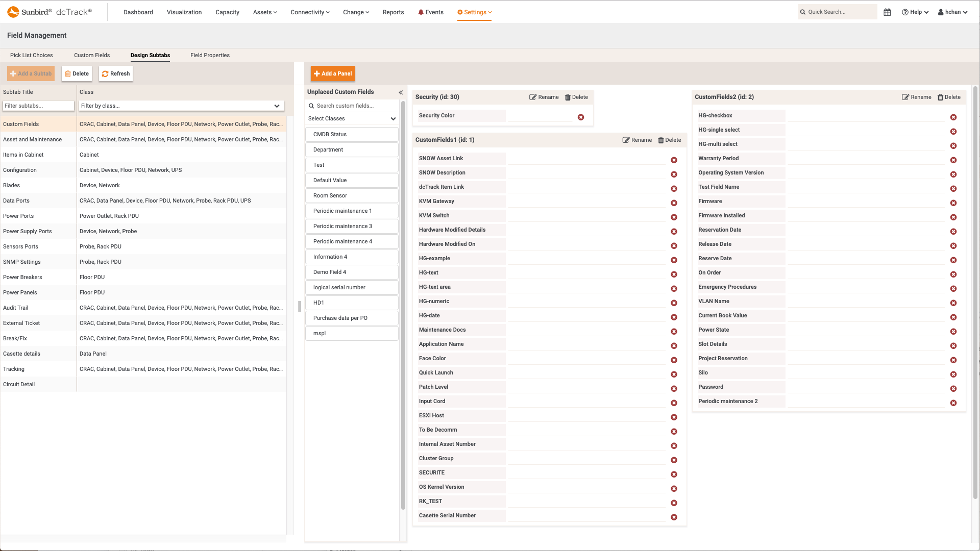Image resolution: width=980 pixels, height=551 pixels.
Task: Select Custom Fields subtab title
Action: pos(21,124)
